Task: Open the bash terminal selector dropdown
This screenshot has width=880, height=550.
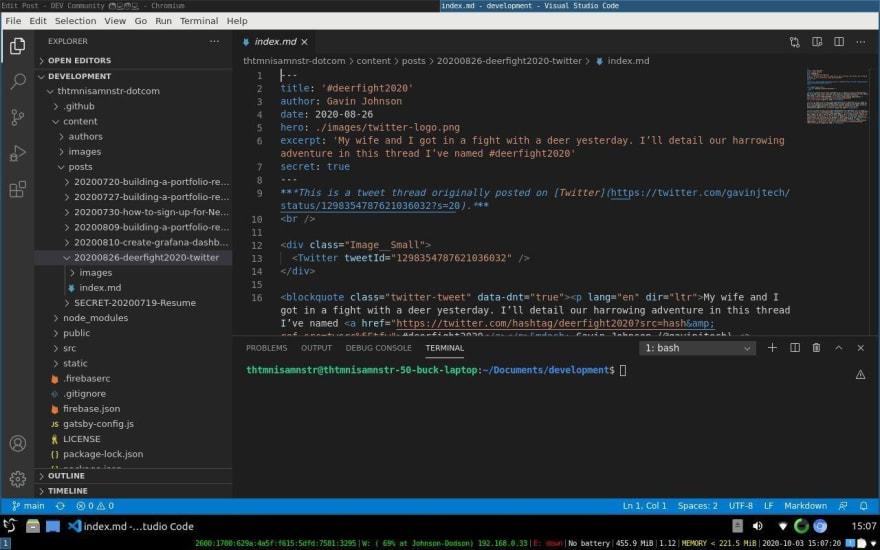Action: pyautogui.click(x=698, y=348)
